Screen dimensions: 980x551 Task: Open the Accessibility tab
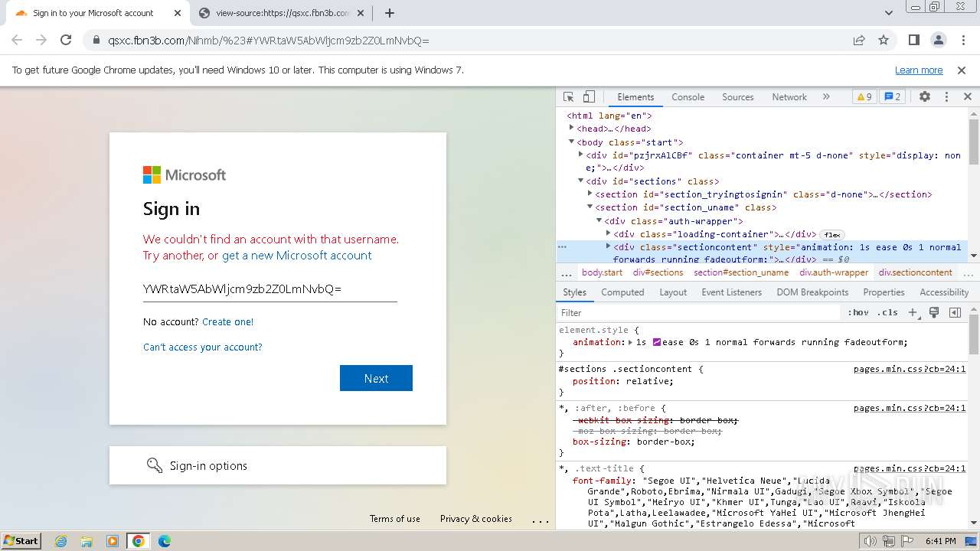pos(944,292)
